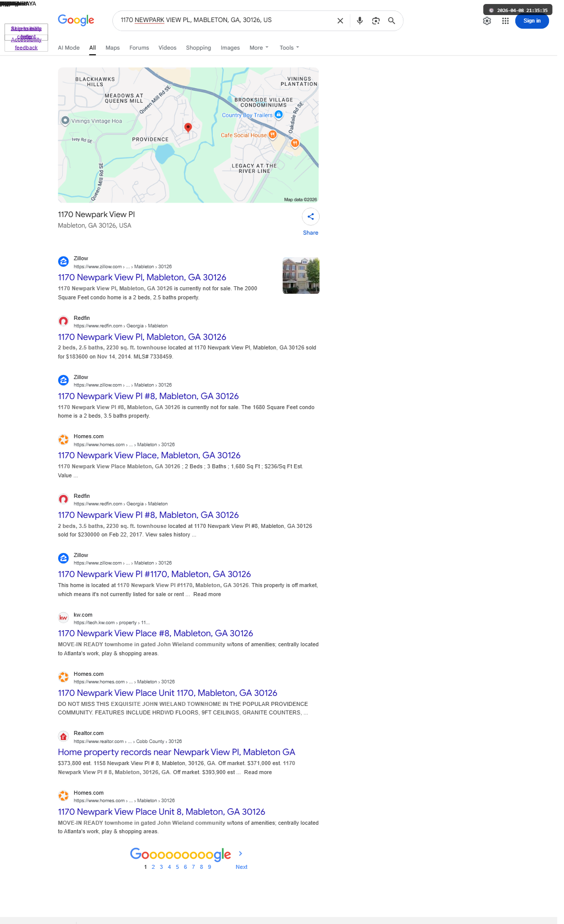Image resolution: width=564 pixels, height=924 pixels.
Task: Share the 1170 Newpark View Pl location
Action: pyautogui.click(x=311, y=217)
